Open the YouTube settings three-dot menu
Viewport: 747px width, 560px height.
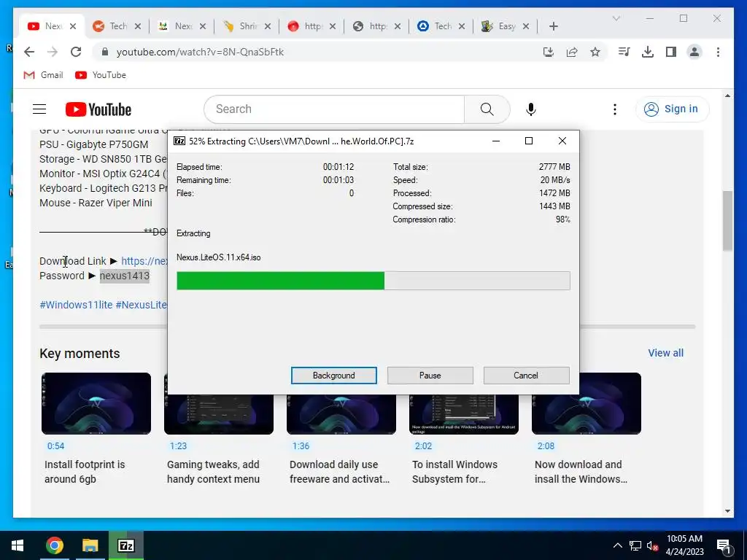614,109
